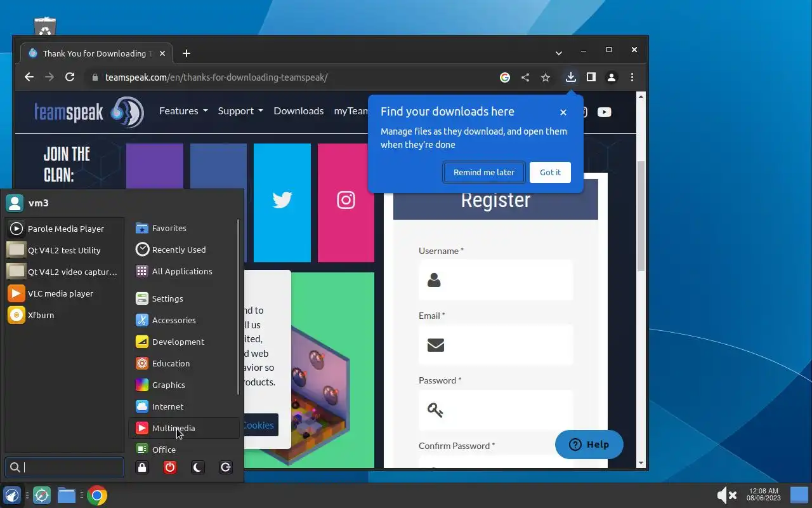Show All Applications category
Image resolution: width=812 pixels, height=508 pixels.
[184, 271]
